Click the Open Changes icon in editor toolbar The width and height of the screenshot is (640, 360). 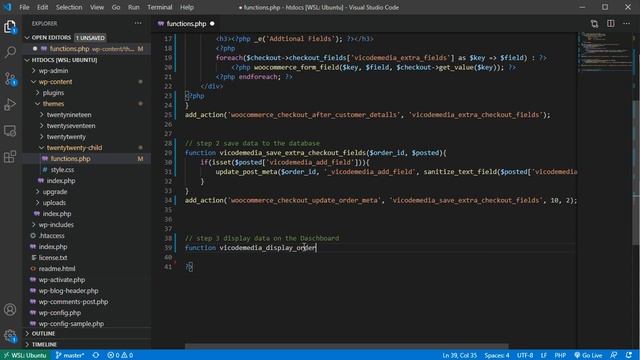[594, 24]
